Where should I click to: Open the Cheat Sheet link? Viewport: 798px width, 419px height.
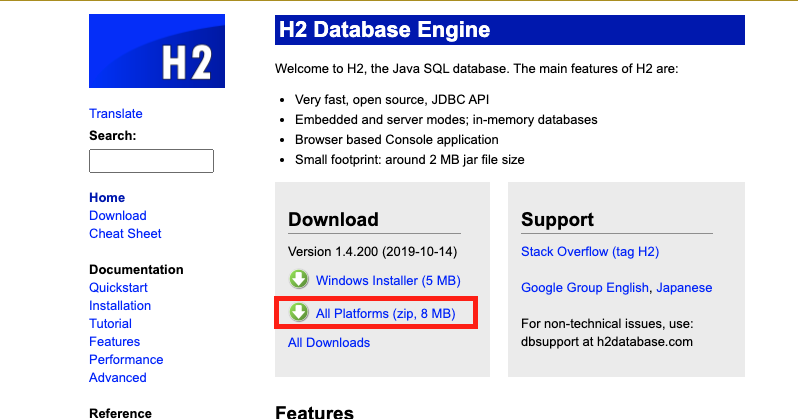coord(125,234)
